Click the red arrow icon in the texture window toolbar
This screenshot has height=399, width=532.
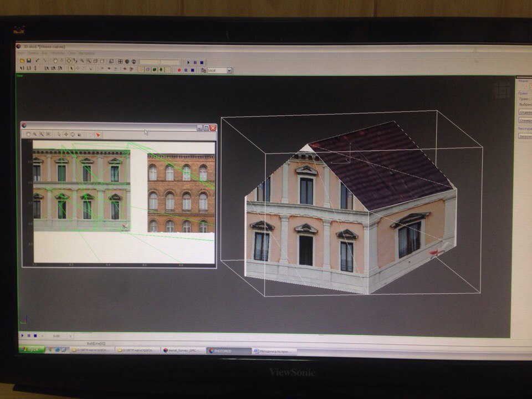[x=98, y=135]
